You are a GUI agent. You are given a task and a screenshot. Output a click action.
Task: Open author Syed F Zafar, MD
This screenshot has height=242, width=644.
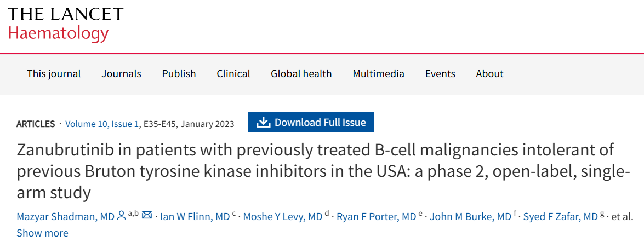pos(560,217)
